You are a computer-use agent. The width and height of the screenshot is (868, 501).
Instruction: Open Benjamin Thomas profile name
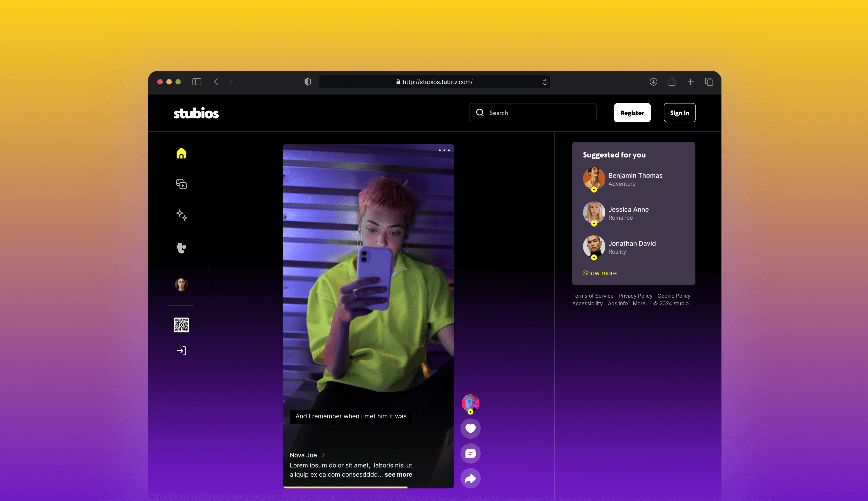tap(635, 176)
